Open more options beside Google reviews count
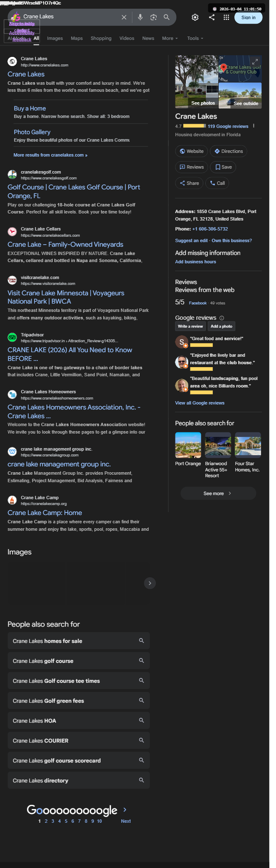This screenshot has width=276, height=868. (x=254, y=126)
